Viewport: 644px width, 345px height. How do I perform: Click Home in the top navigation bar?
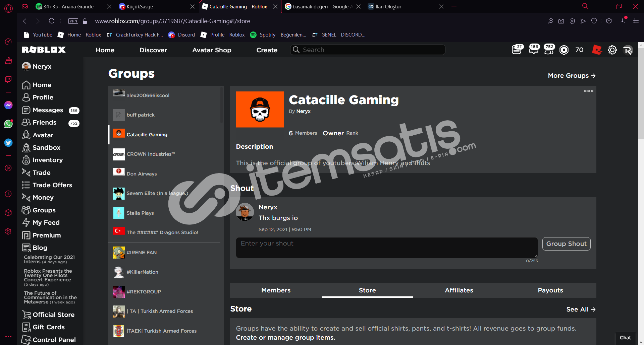tap(105, 50)
